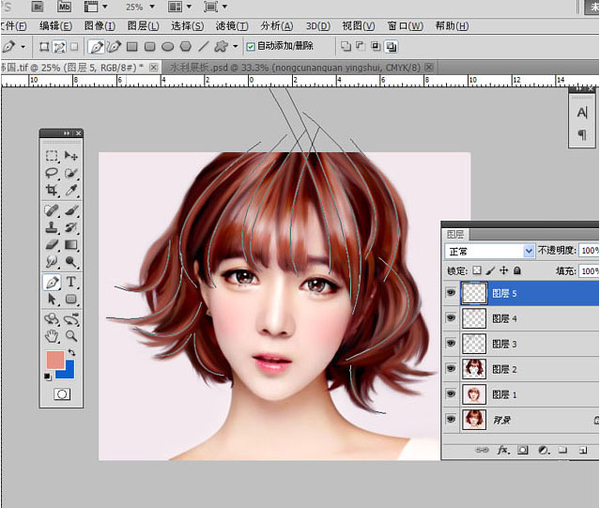Click the foreground color swatch

tap(55, 360)
